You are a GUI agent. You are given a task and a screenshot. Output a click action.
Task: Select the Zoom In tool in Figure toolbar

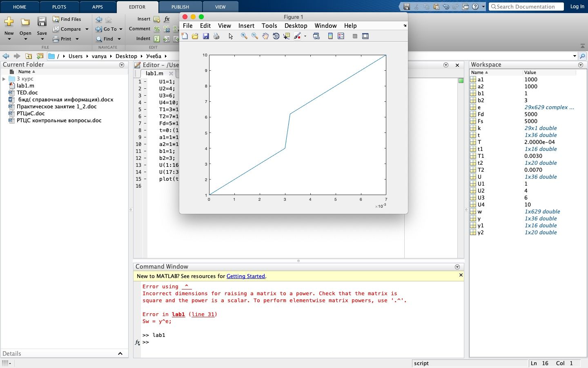[244, 36]
